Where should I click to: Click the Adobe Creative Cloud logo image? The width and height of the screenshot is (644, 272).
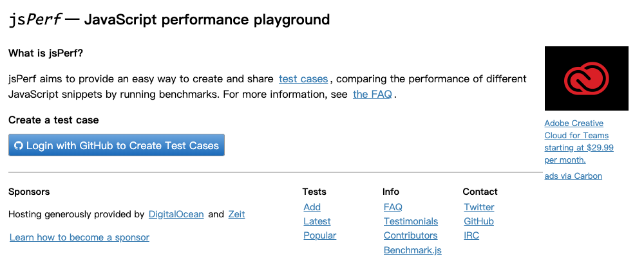[x=586, y=78]
